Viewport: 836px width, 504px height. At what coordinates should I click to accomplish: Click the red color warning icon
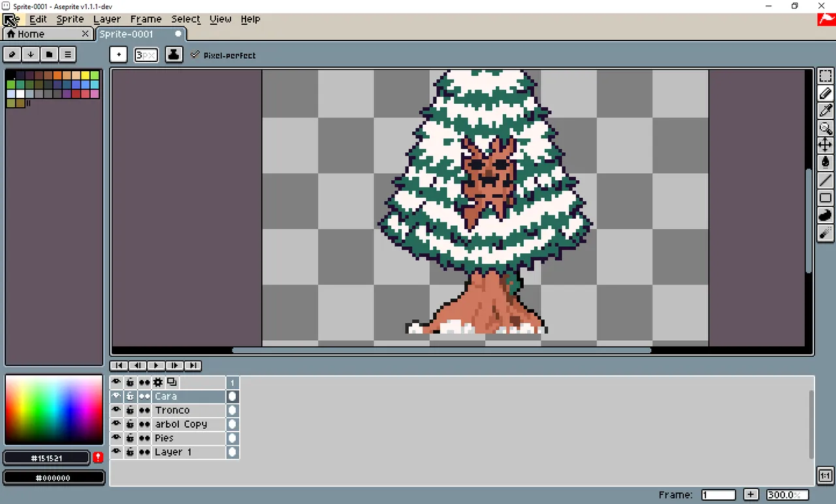[x=98, y=458]
